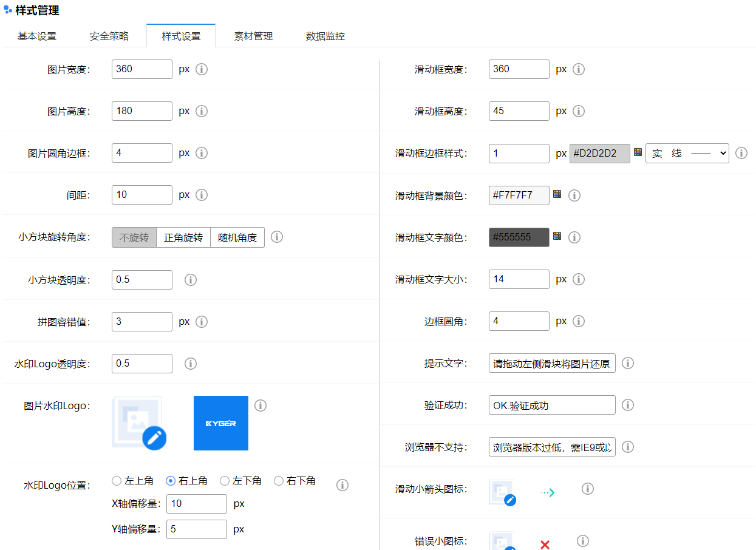Click the 验证成功 text input field
This screenshot has height=550, width=756.
pyautogui.click(x=551, y=405)
